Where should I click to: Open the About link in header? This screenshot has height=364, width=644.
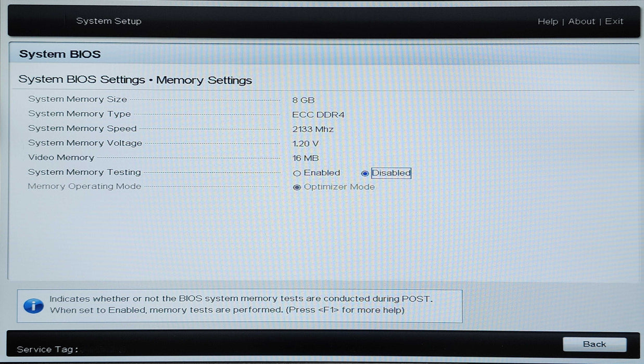[582, 21]
